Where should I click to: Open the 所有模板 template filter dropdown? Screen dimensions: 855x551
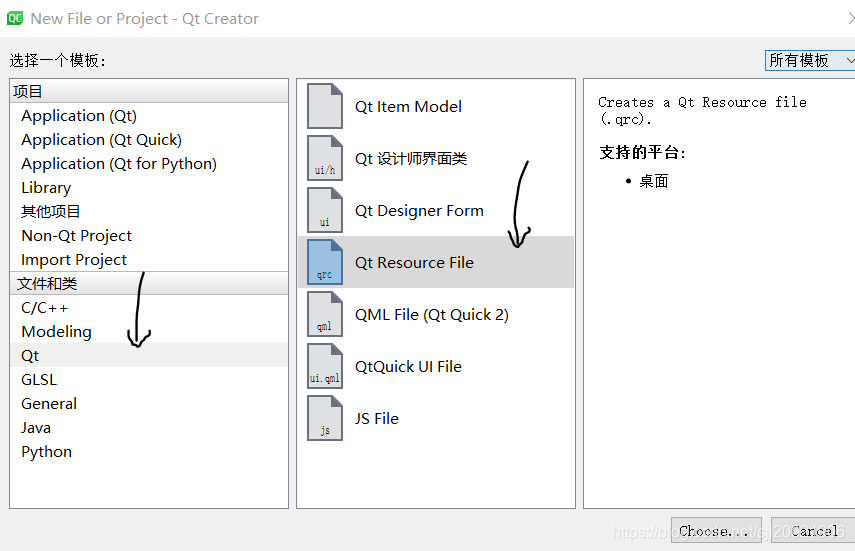[810, 60]
